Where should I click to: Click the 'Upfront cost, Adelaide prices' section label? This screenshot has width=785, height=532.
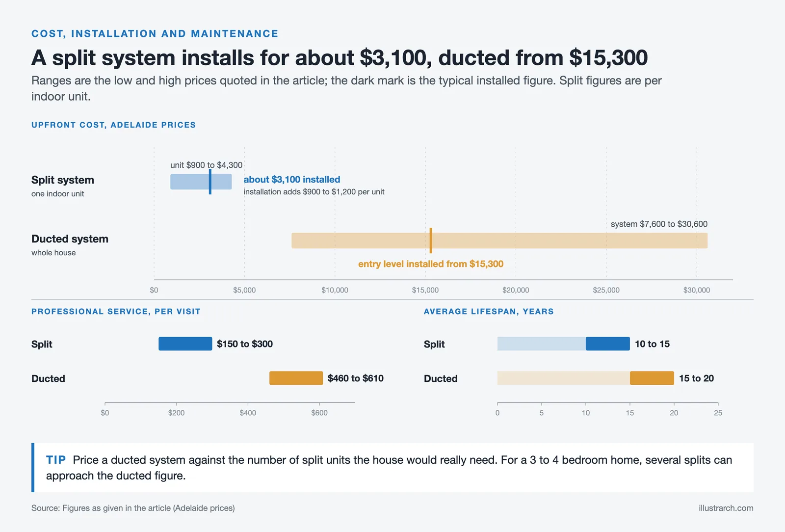tap(113, 125)
